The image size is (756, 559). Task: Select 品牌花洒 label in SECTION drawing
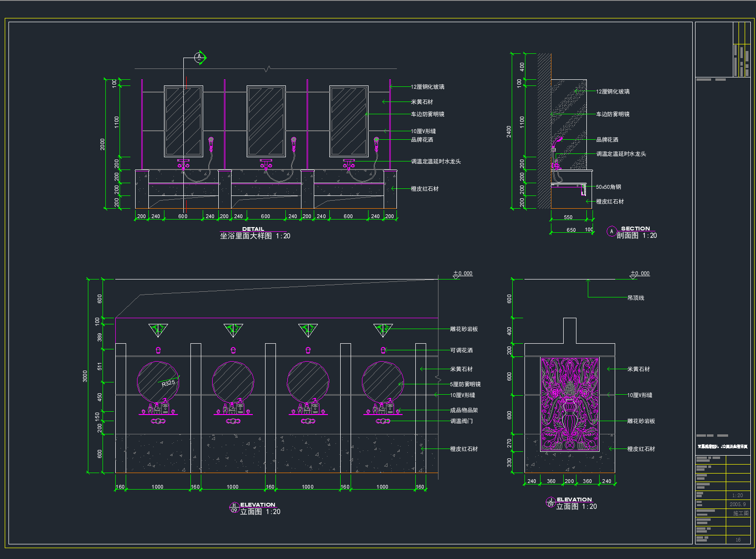point(607,140)
